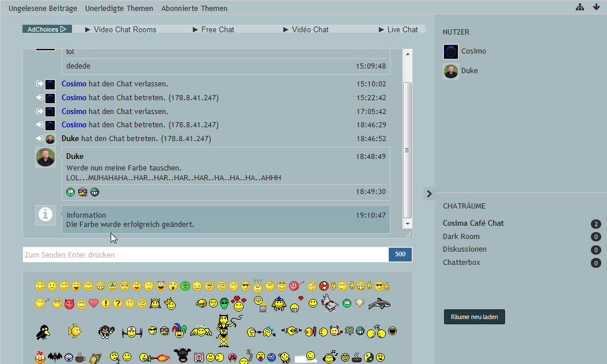Open user Duke in Nutzer list
Viewport: 607px width, 364px height.
click(469, 71)
